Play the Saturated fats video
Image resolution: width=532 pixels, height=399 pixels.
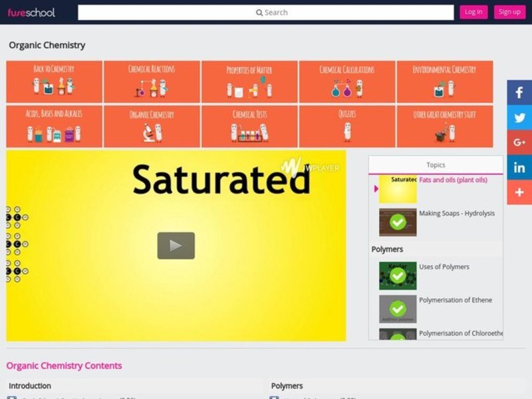(x=176, y=245)
